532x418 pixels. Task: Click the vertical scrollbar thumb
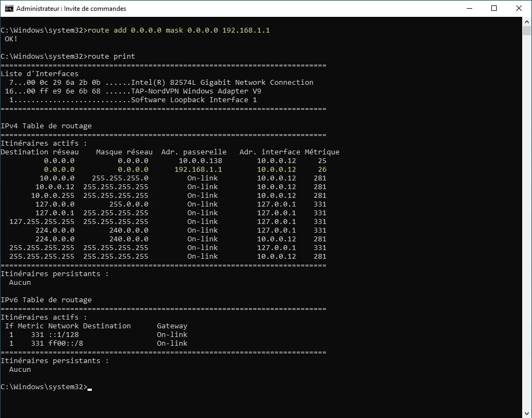tap(527, 32)
